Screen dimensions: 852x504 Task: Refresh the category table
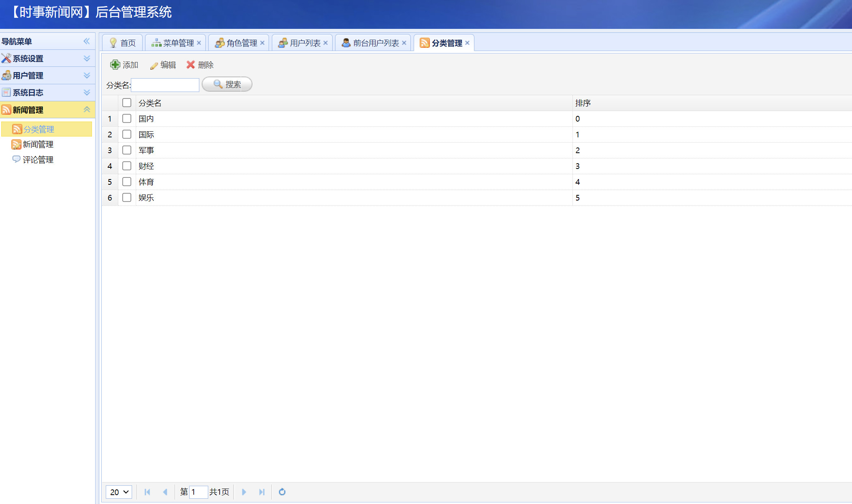[282, 492]
